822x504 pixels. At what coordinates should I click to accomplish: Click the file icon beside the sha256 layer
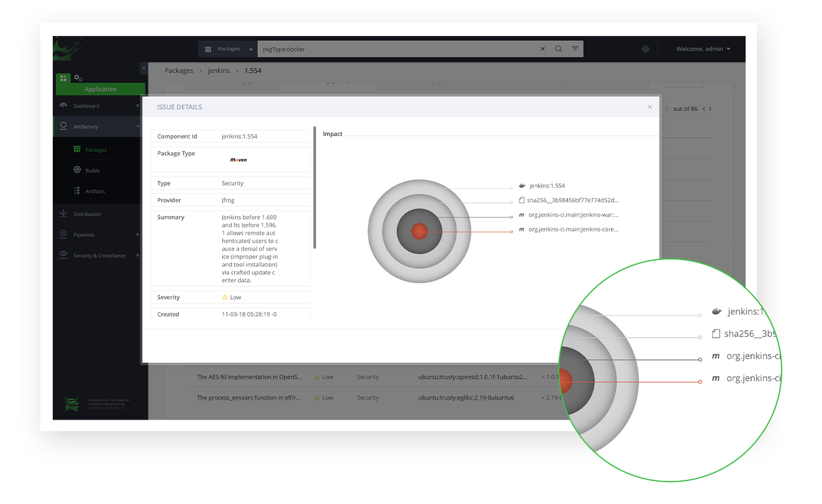522,200
